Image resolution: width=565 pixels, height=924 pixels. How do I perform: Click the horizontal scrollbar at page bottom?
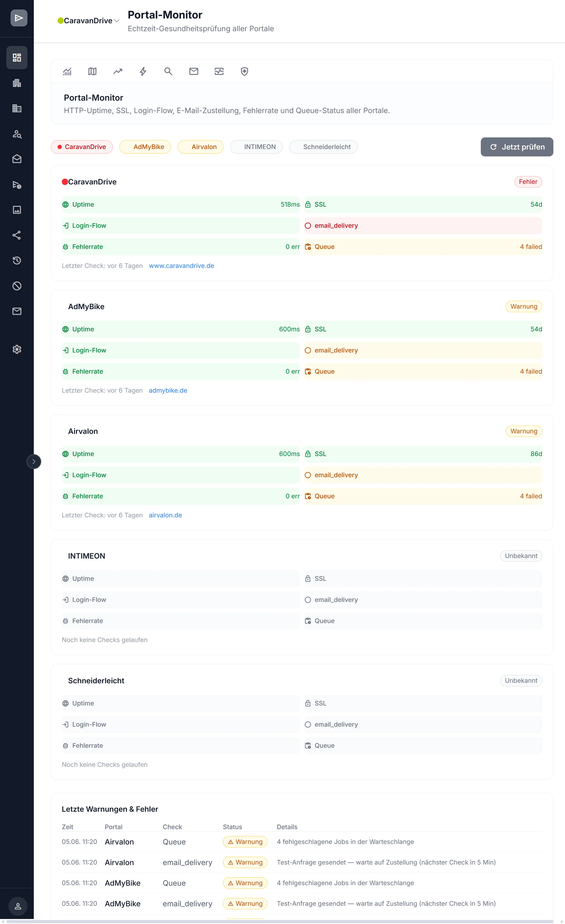[x=280, y=921]
